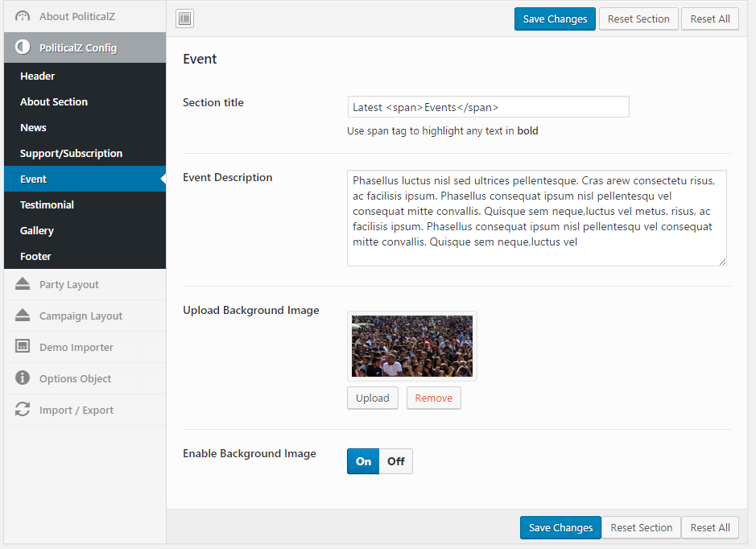
Task: Remove the uploaded background image
Action: point(433,398)
